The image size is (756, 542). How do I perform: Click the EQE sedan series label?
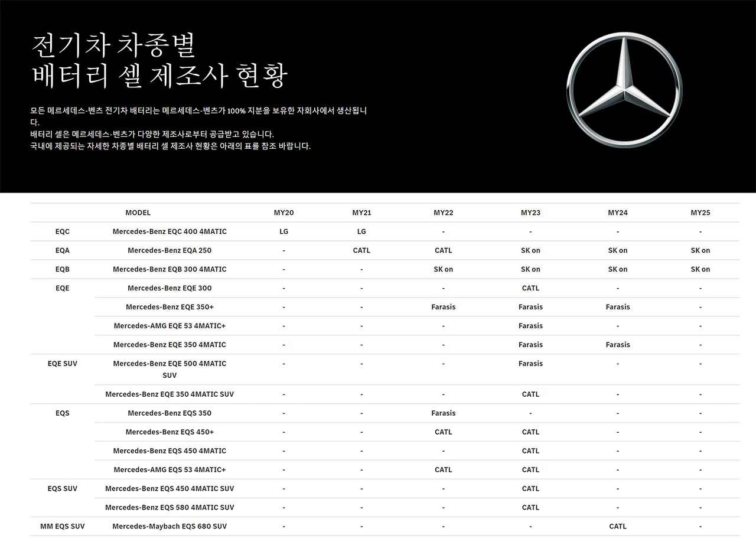coord(62,288)
